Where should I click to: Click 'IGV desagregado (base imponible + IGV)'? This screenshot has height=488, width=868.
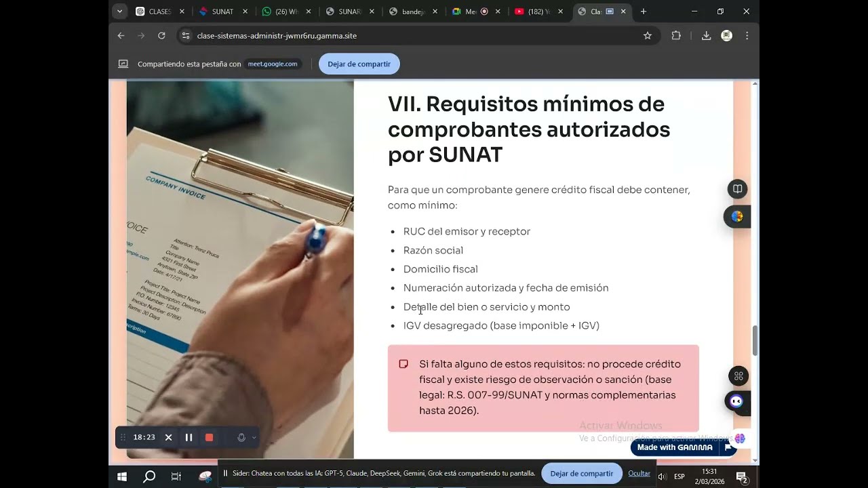(x=501, y=325)
